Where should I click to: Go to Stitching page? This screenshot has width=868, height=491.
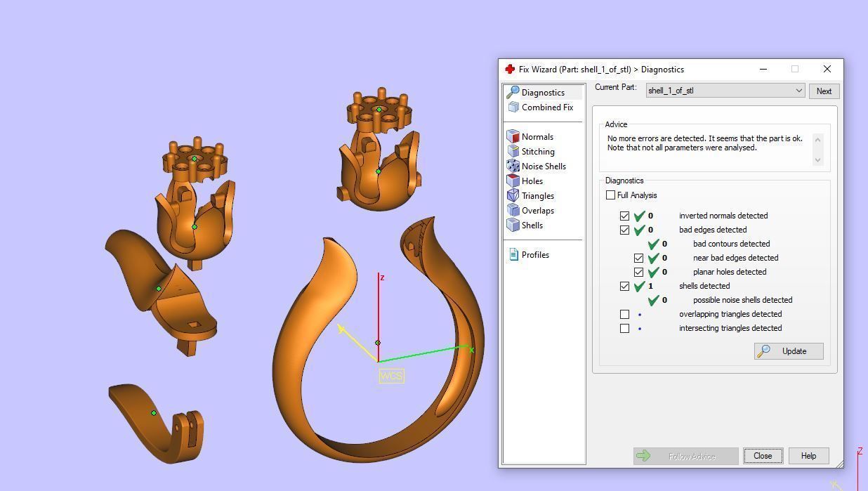[538, 152]
